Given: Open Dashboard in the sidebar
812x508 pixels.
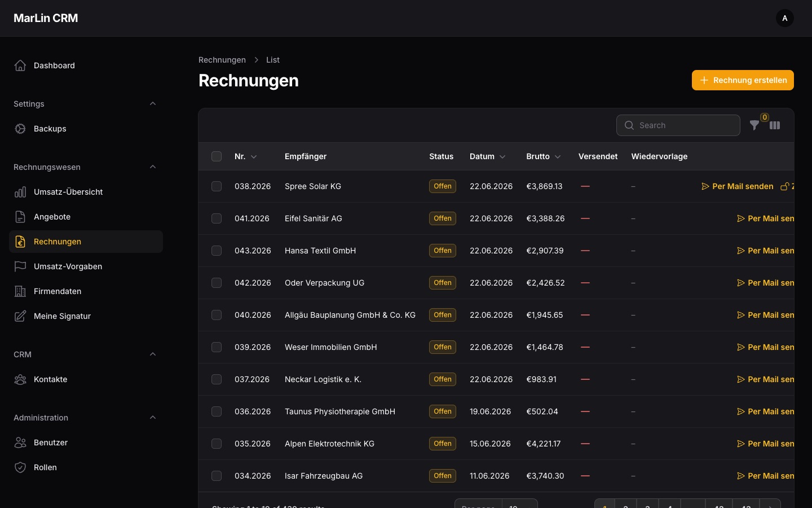Looking at the screenshot, I should [x=86, y=65].
